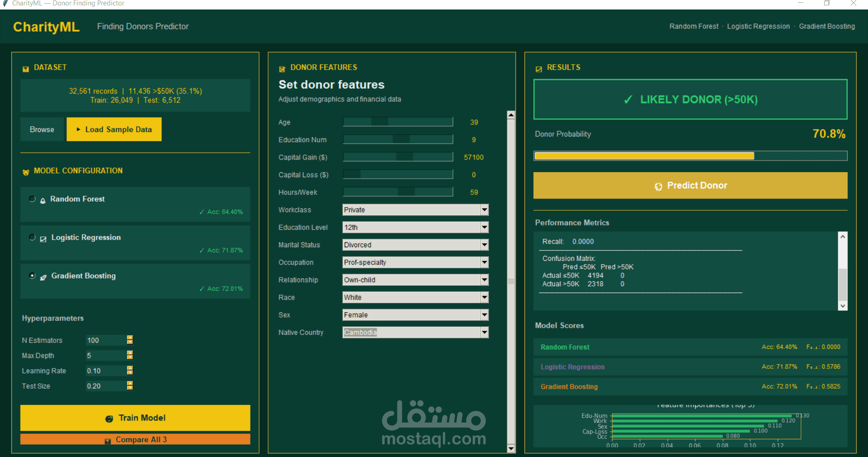Open the Race dropdown
Image resolution: width=868 pixels, height=457 pixels.
click(x=485, y=297)
